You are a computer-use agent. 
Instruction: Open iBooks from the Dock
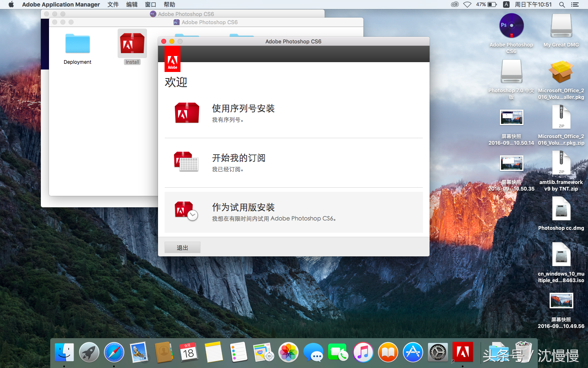388,352
